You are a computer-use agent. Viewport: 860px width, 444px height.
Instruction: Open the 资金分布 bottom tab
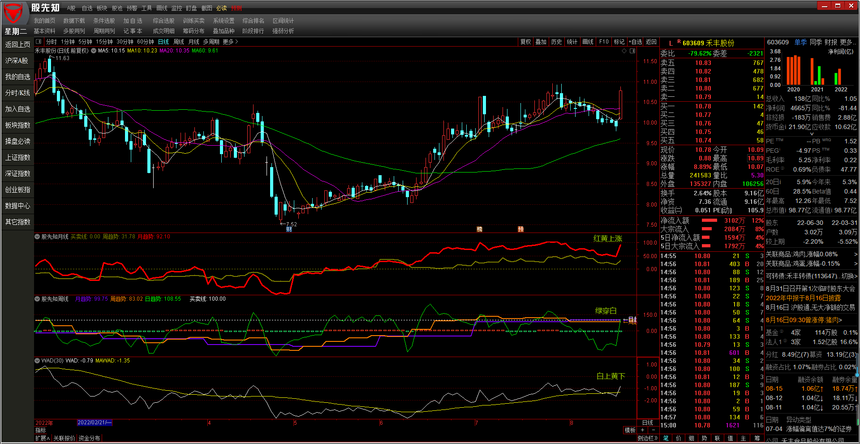click(x=89, y=439)
